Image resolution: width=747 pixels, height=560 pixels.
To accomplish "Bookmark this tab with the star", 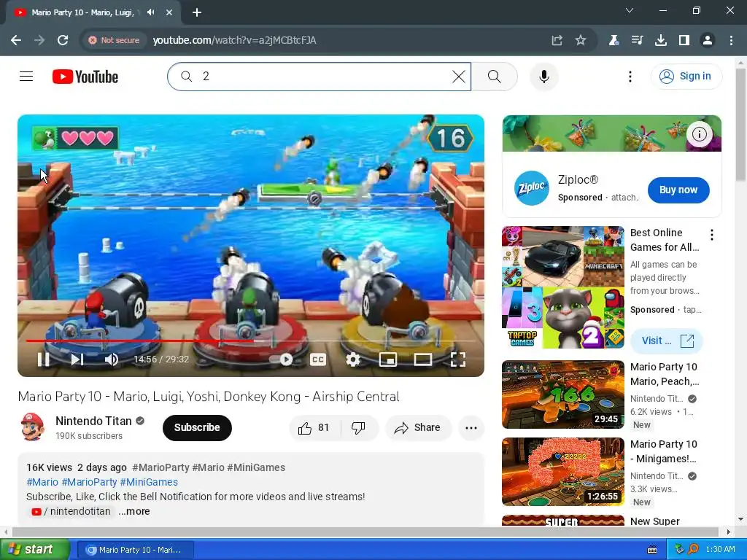I will 580,40.
